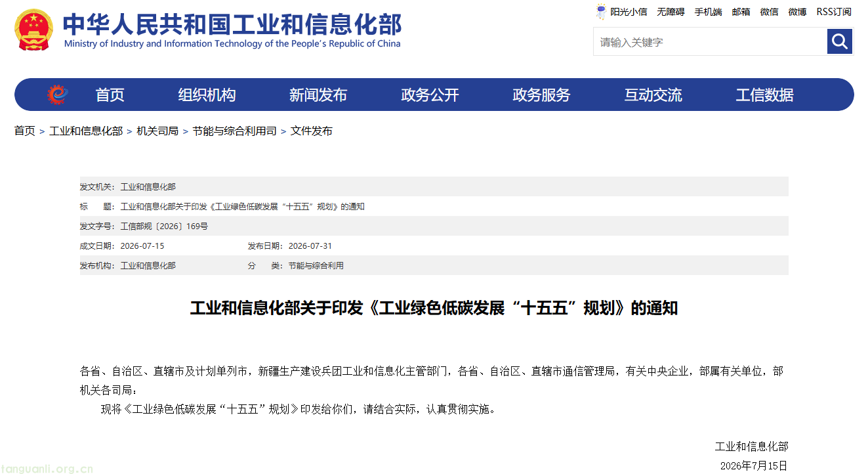
Task: Open the 阳光小信 link
Action: [x=629, y=12]
